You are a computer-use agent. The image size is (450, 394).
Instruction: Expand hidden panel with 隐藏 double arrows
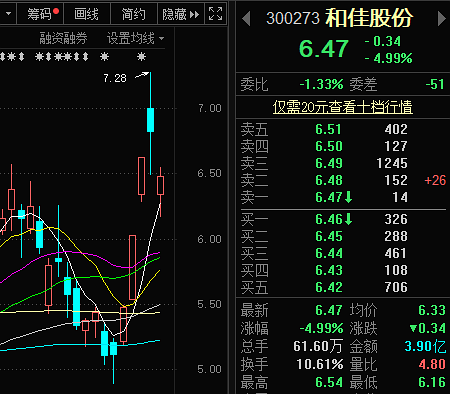coord(194,15)
